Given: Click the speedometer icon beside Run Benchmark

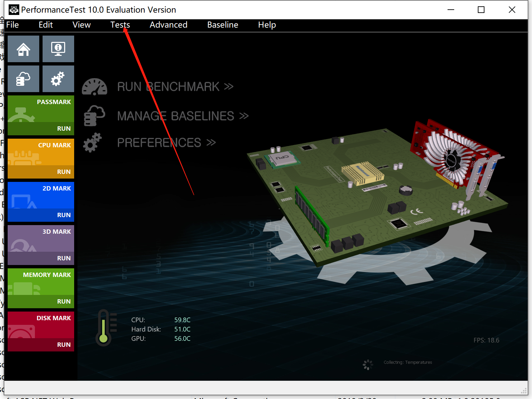Looking at the screenshot, I should pyautogui.click(x=94, y=87).
